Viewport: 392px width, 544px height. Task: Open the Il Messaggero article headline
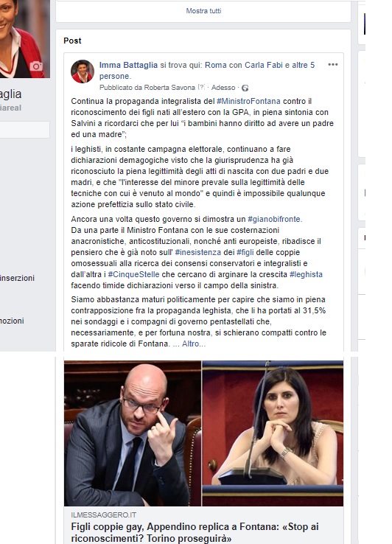[195, 532]
